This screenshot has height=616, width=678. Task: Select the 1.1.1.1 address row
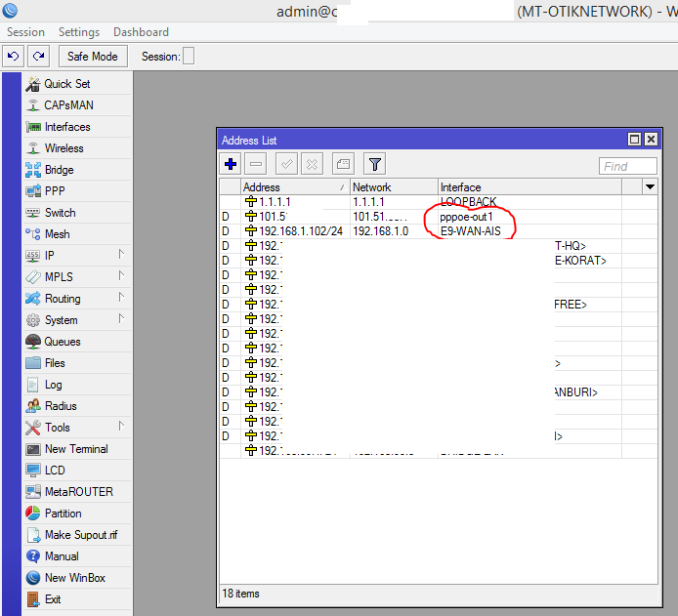pyautogui.click(x=438, y=202)
